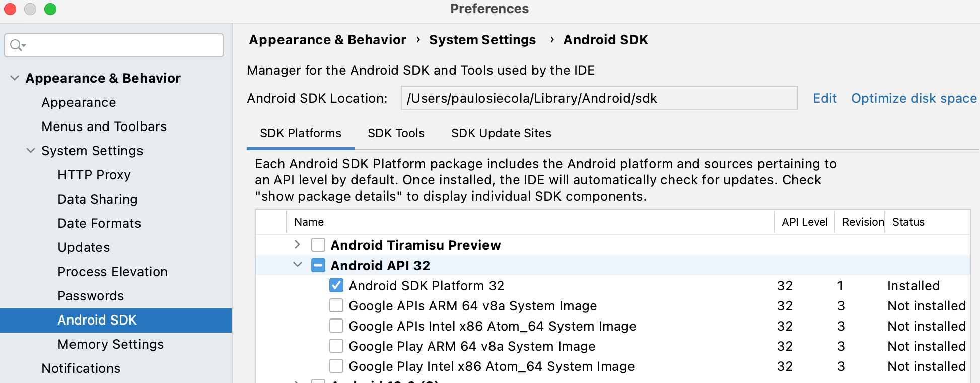Screen dimensions: 980x383
Task: Click the search magnifier icon in sidebar
Action: 17,45
